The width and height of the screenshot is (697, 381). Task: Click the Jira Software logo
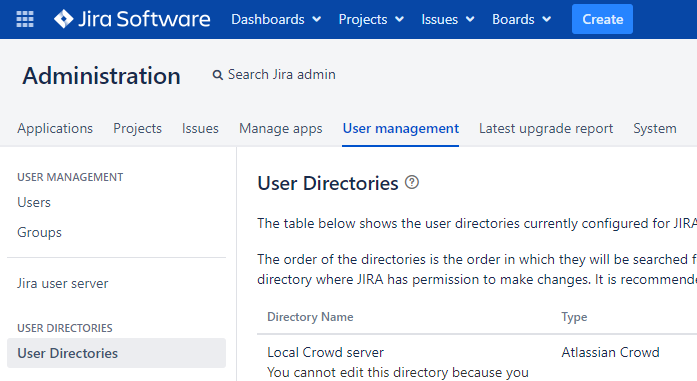click(132, 19)
